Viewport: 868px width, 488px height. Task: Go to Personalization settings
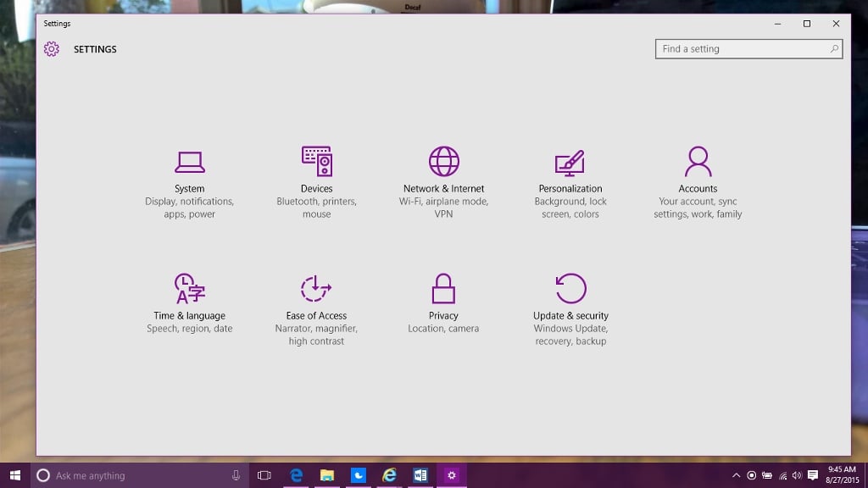(x=570, y=184)
